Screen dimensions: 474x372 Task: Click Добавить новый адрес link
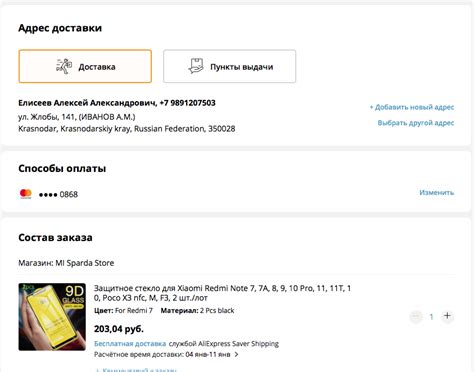coord(412,107)
